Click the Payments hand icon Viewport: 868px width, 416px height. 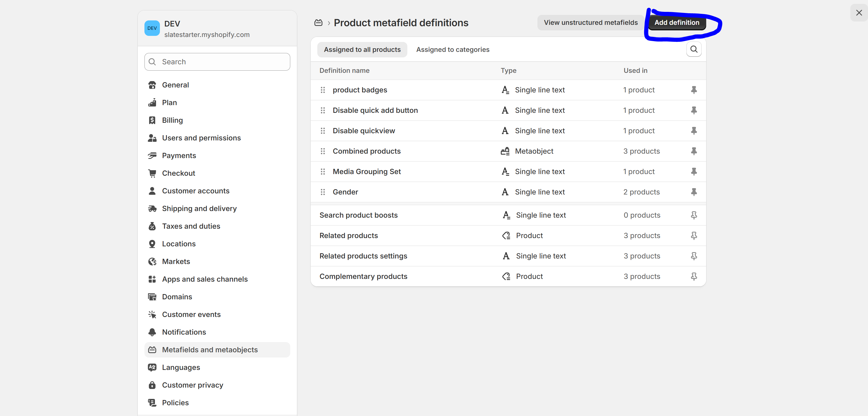click(x=152, y=156)
